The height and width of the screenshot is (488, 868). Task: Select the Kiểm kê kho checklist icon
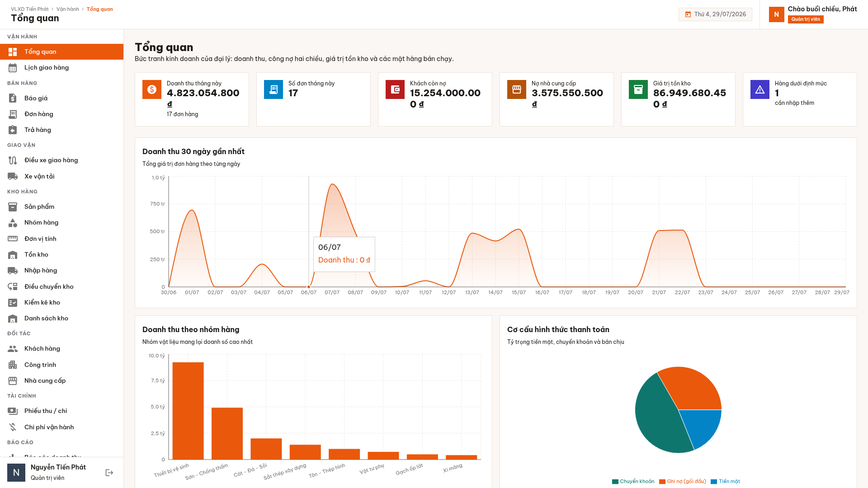(x=13, y=302)
